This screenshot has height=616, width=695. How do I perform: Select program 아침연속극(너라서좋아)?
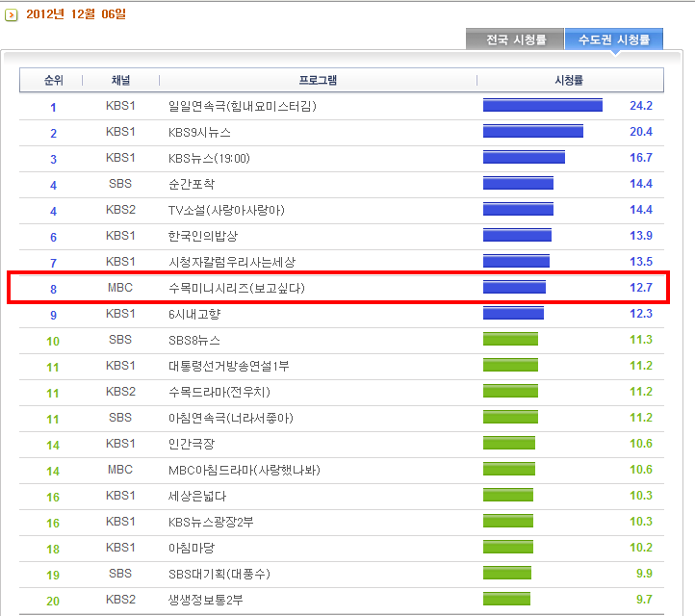click(x=230, y=418)
